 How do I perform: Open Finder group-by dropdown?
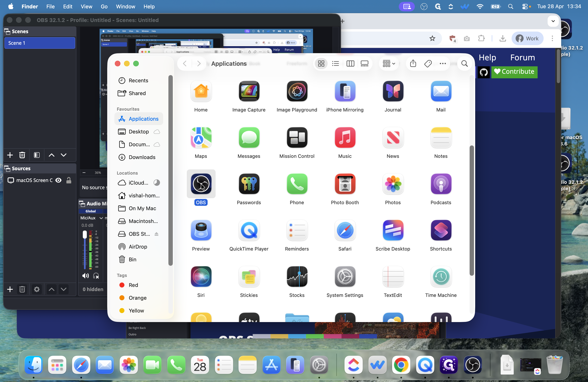(x=389, y=64)
